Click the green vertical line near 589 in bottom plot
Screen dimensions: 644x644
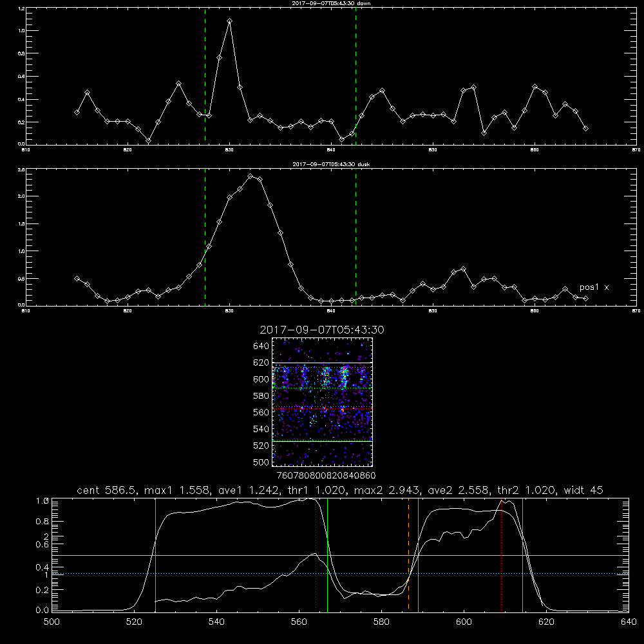tap(418, 554)
